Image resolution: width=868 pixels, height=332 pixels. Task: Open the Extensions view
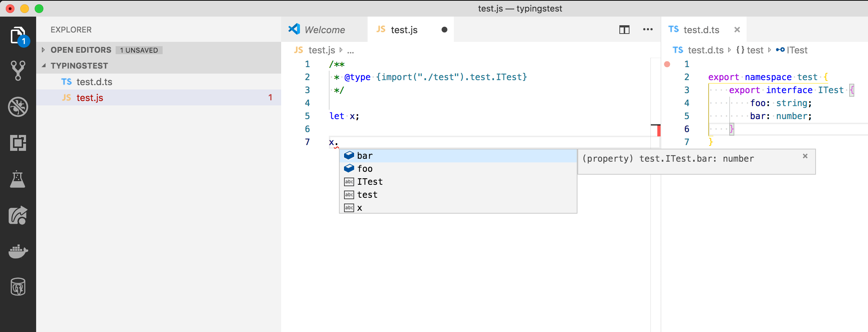[18, 143]
